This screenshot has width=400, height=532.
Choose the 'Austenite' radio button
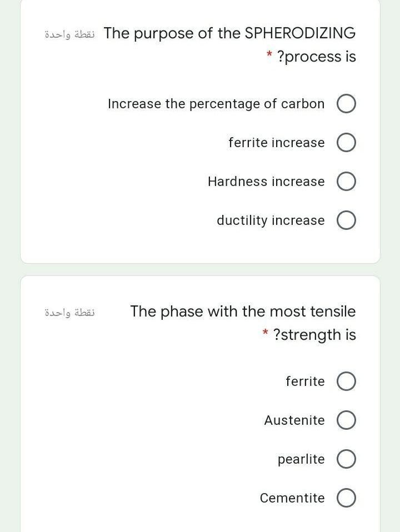(x=346, y=421)
